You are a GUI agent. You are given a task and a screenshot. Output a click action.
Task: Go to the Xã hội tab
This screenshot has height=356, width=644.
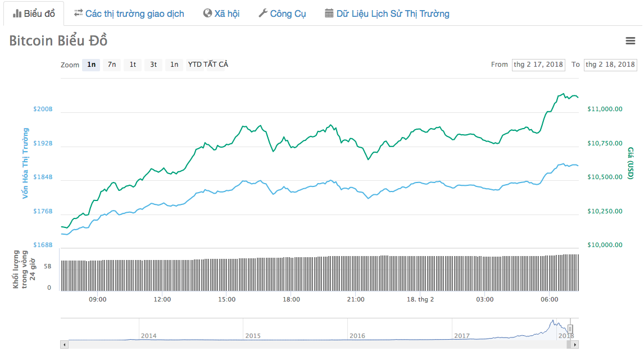click(x=221, y=13)
